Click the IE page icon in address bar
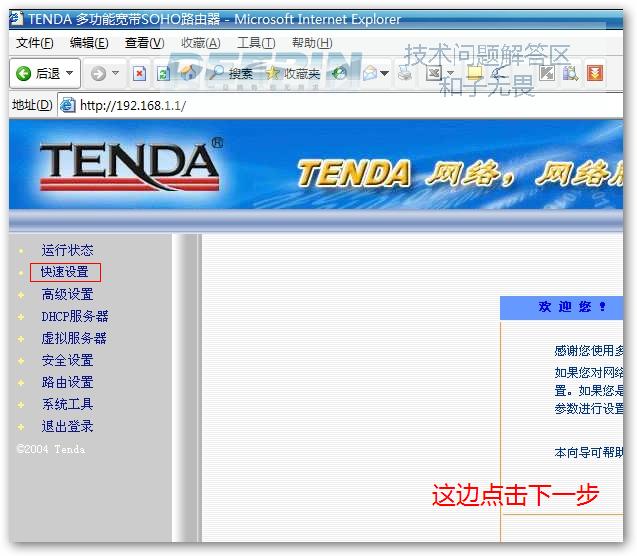637x556 pixels. pos(67,105)
